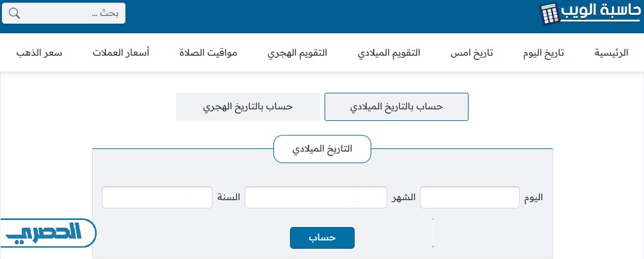Viewport: 644px width, 259px height.
Task: Go to تاريخ اليوم page
Action: pos(543,53)
